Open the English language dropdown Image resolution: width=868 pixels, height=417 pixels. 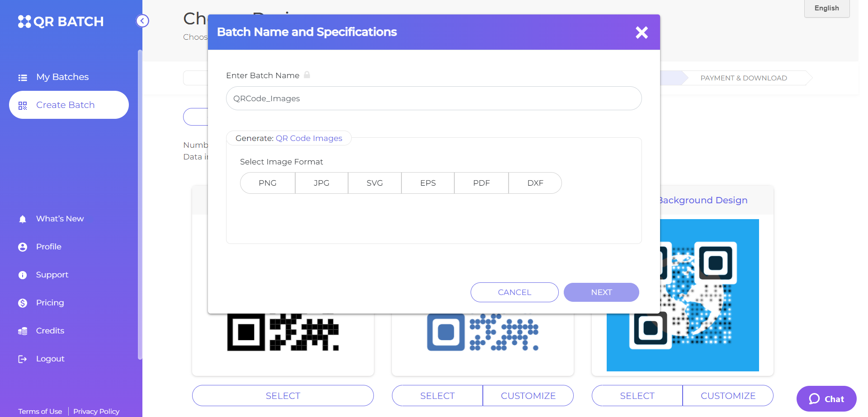(827, 9)
